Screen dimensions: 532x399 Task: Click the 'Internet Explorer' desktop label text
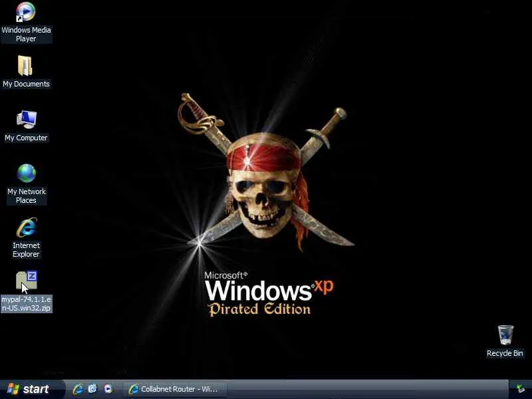26,250
